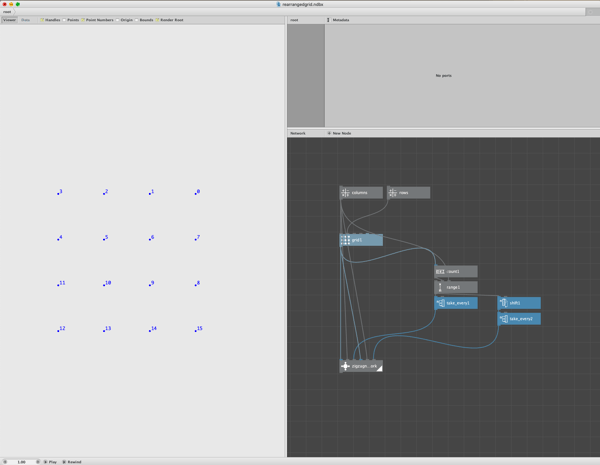600x465 pixels.
Task: Click the 'rows' node label
Action: (x=403, y=193)
